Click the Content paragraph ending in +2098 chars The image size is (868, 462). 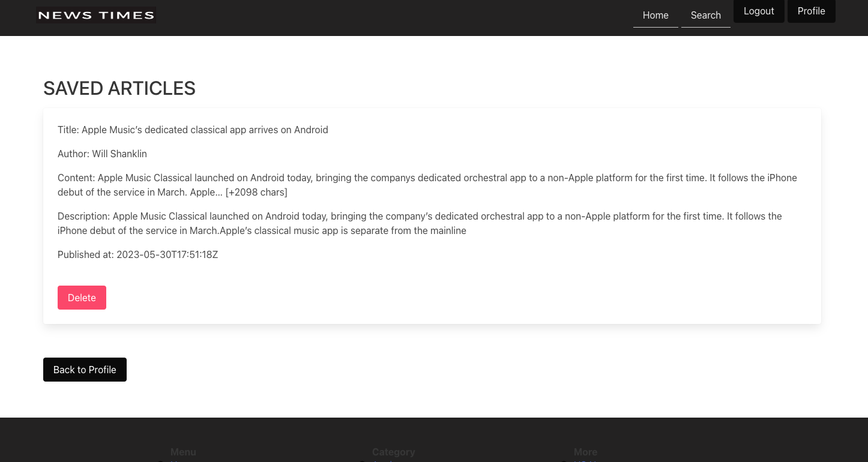[x=427, y=185]
